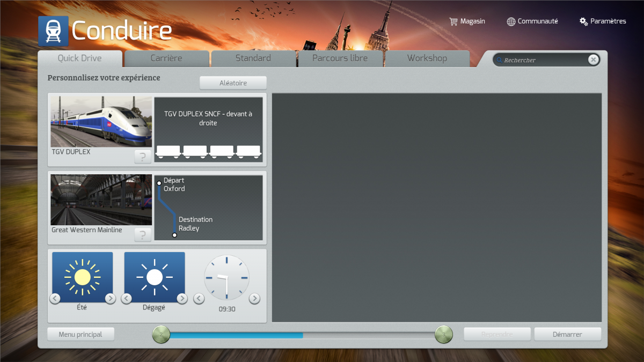
Task: Clear the search field with X icon
Action: click(593, 60)
